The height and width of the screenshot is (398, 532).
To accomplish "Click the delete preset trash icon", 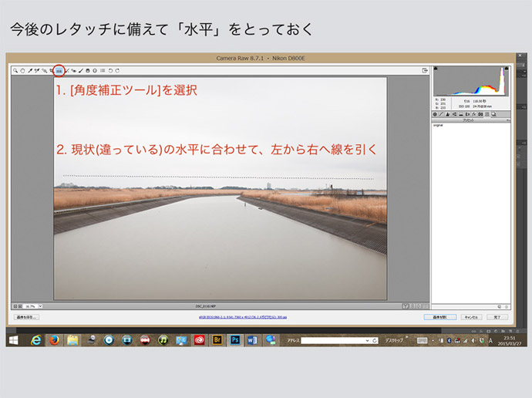I will point(507,306).
